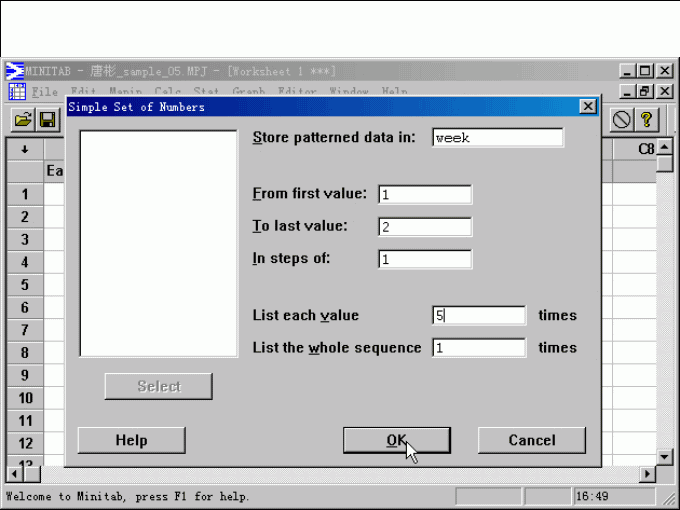Click the Store patterned data in field

click(497, 138)
